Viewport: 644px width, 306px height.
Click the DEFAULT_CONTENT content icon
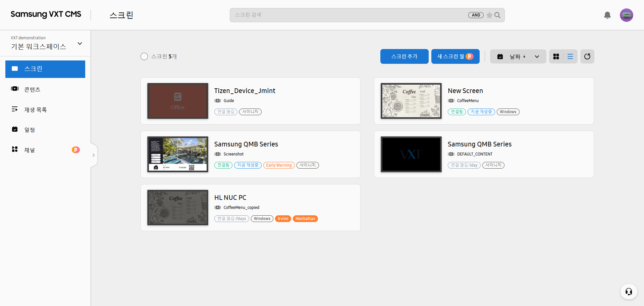(451, 154)
